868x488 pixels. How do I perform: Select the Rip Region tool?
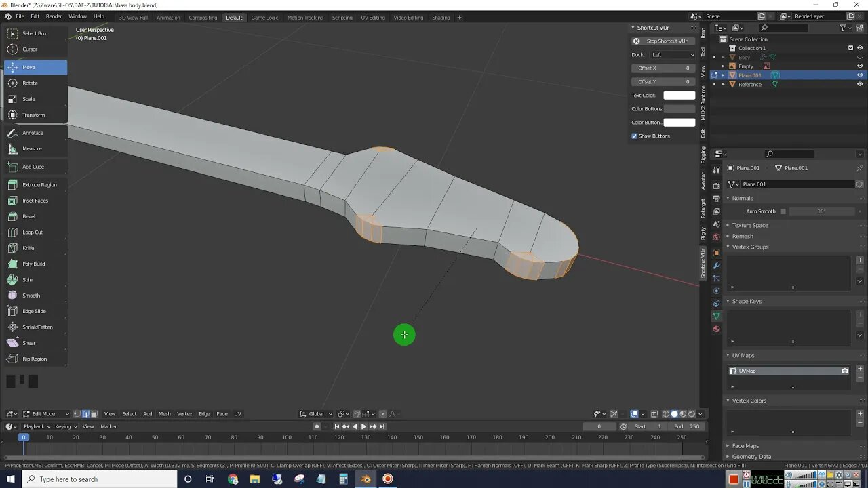(x=35, y=359)
